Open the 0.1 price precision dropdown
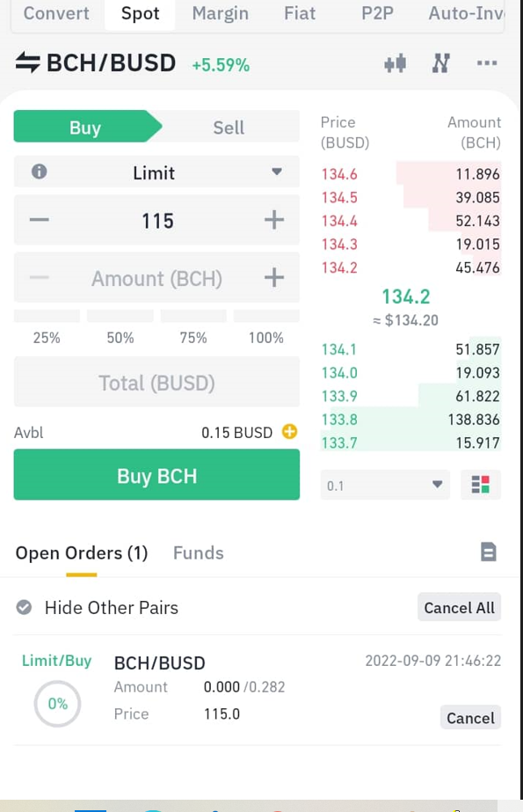This screenshot has width=523, height=812. (x=385, y=486)
